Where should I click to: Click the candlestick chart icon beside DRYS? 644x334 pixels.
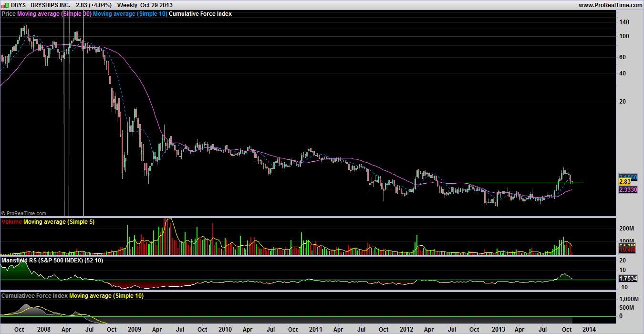(5, 5)
